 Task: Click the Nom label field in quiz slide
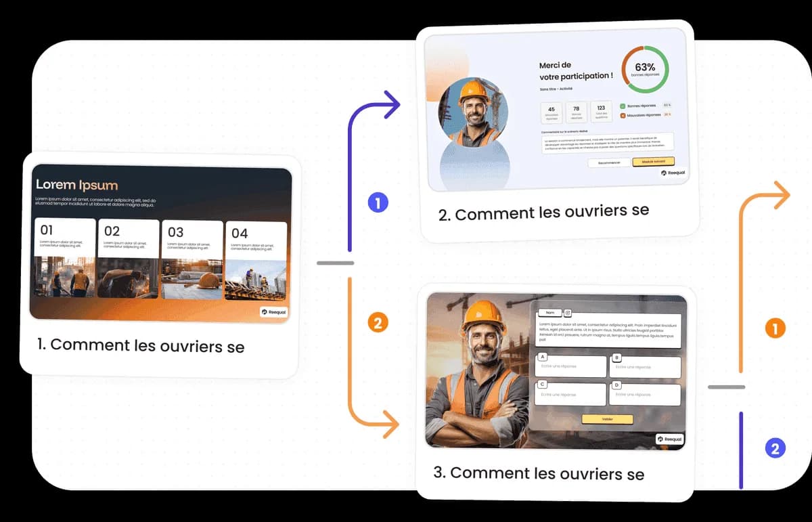coord(549,313)
